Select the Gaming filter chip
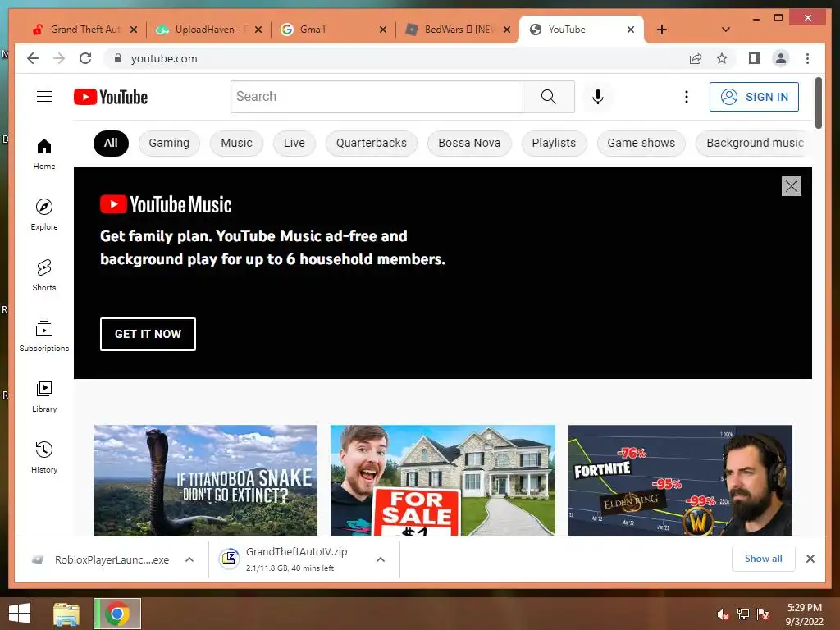The width and height of the screenshot is (840, 630). (x=169, y=143)
